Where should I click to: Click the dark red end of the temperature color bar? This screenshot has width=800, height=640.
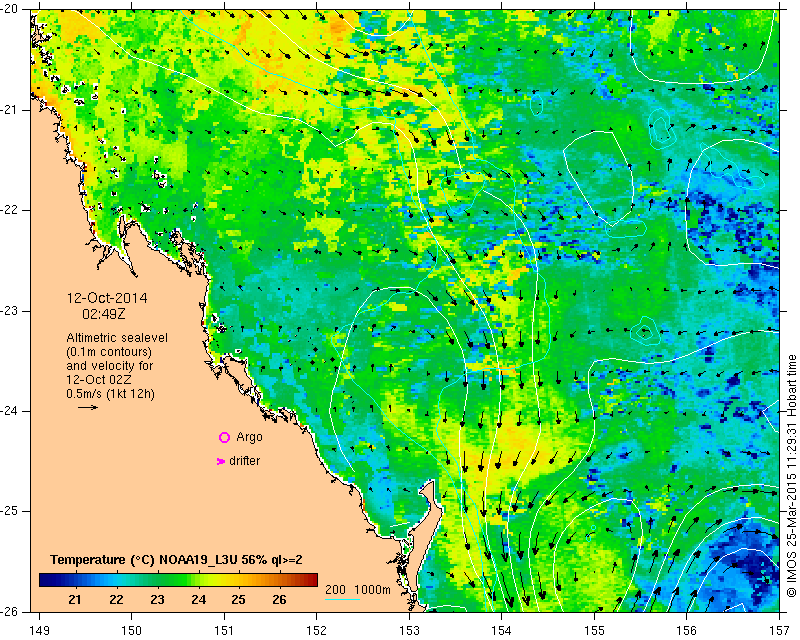click(313, 579)
